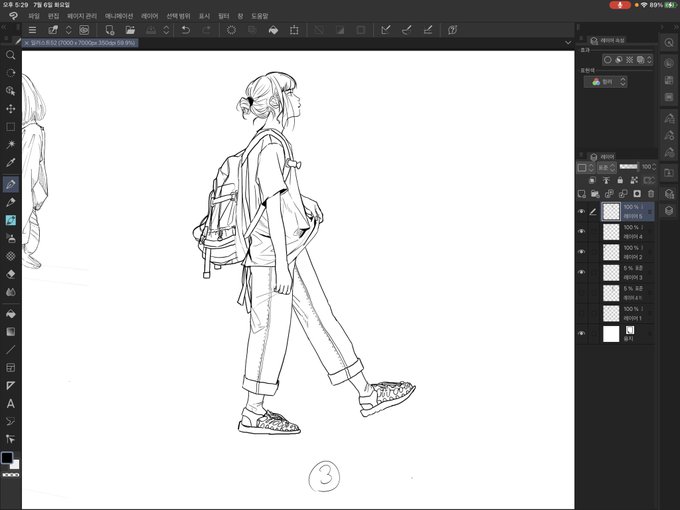Select the highlighted Pen tool
The width and height of the screenshot is (680, 510).
point(10,184)
